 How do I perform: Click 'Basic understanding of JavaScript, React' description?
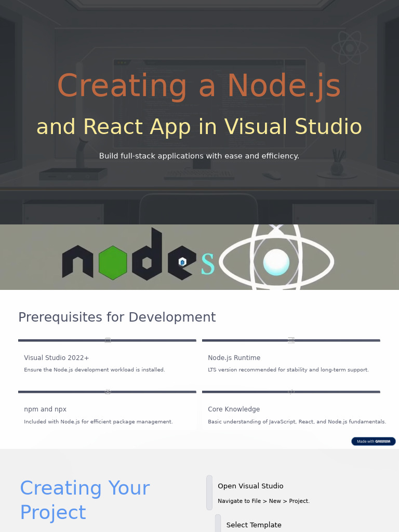pyautogui.click(x=297, y=421)
